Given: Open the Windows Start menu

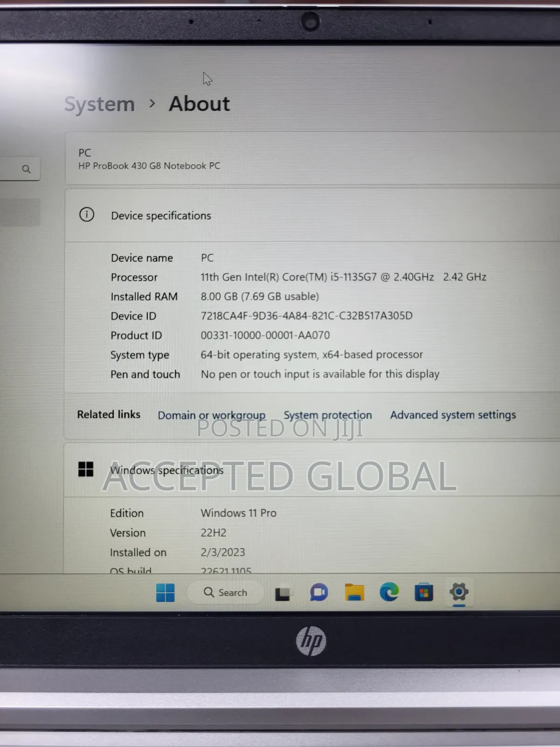Looking at the screenshot, I should 165,592.
